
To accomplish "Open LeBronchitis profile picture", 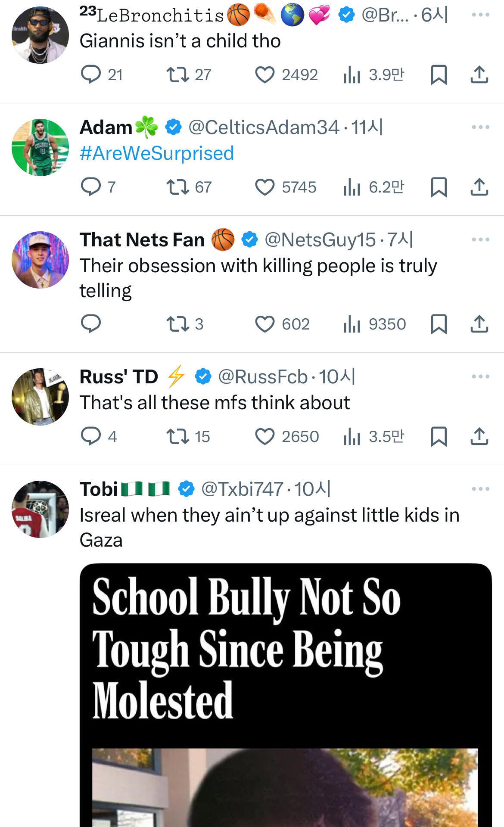I will (40, 35).
